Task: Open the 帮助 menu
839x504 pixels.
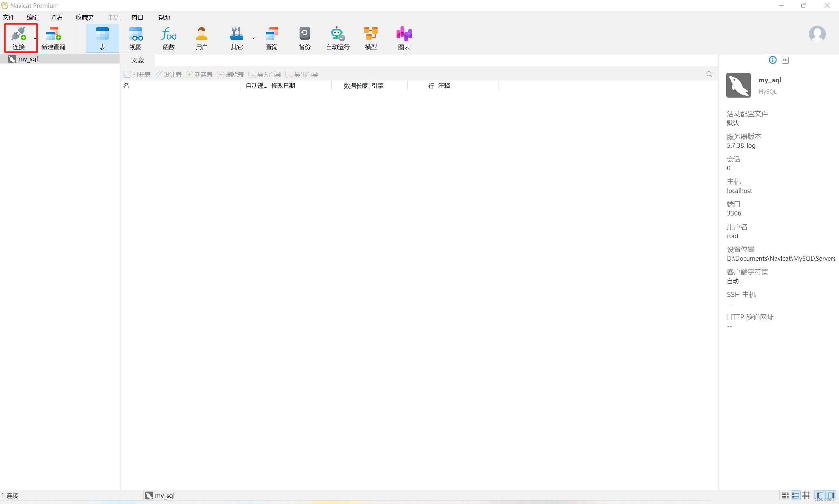Action: click(x=164, y=17)
